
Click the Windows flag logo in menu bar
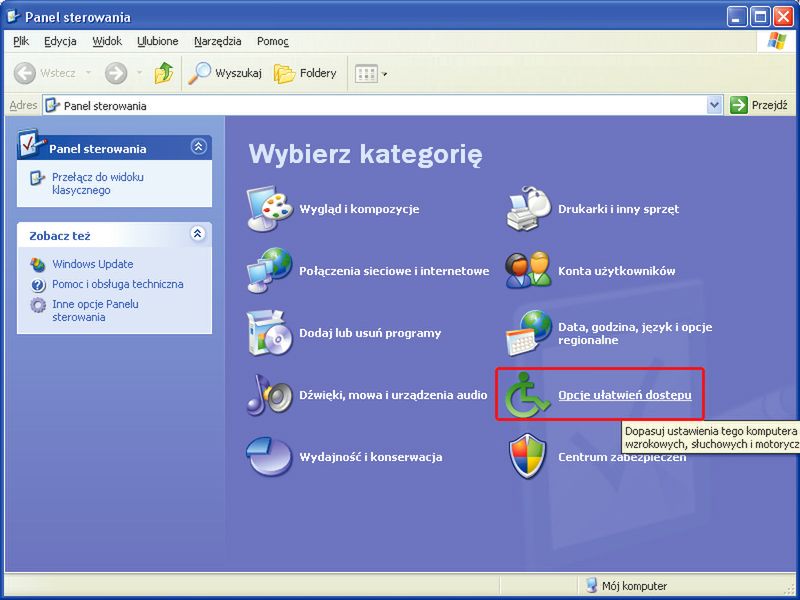pyautogui.click(x=777, y=41)
